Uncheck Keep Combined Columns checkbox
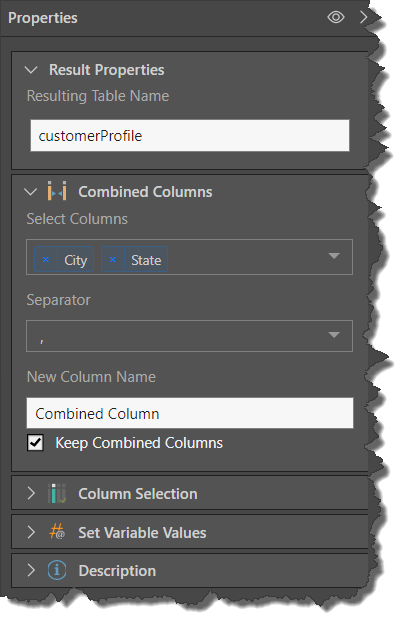Screen dimensions: 410x633 coord(36,443)
